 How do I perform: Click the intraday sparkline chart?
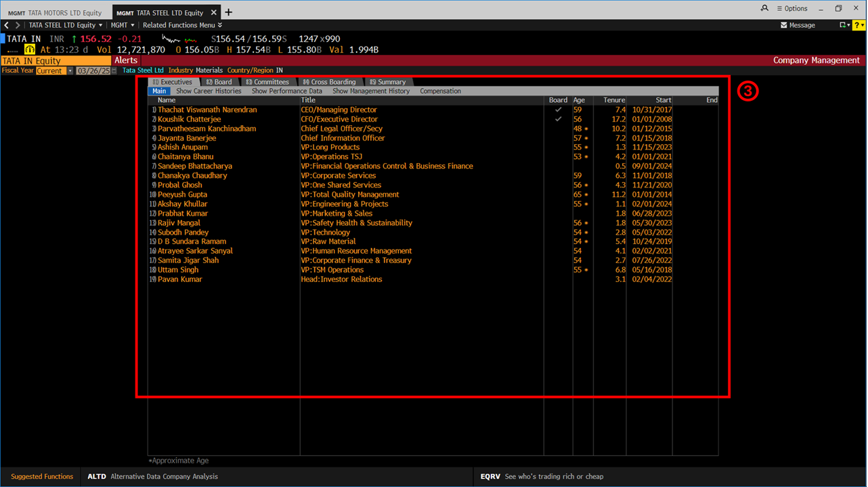pos(179,39)
